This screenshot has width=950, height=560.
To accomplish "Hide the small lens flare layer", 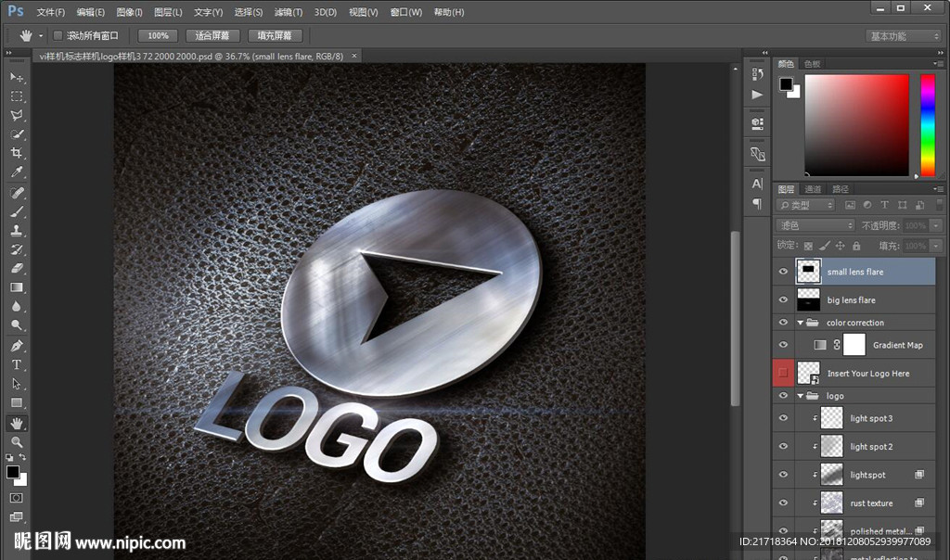I will click(783, 272).
